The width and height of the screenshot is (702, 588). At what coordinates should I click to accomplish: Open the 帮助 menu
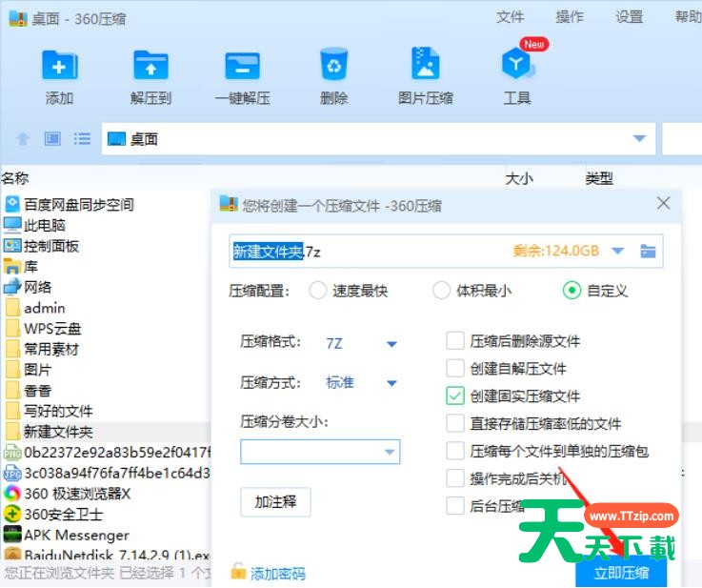coord(688,17)
